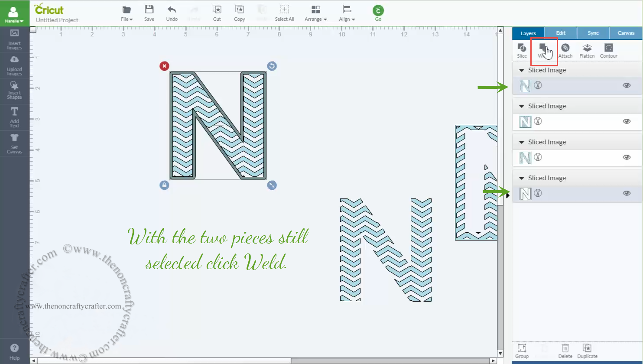Switch to the Edit tab
643x364 pixels.
[x=560, y=32]
